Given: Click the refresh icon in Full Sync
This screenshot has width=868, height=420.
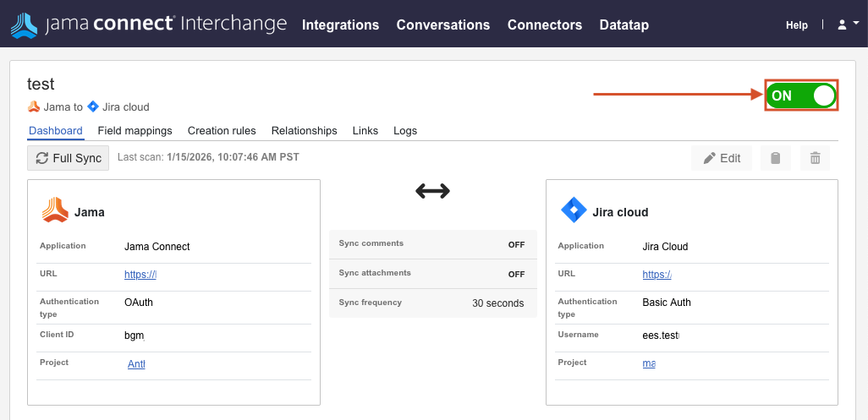Looking at the screenshot, I should [42, 158].
